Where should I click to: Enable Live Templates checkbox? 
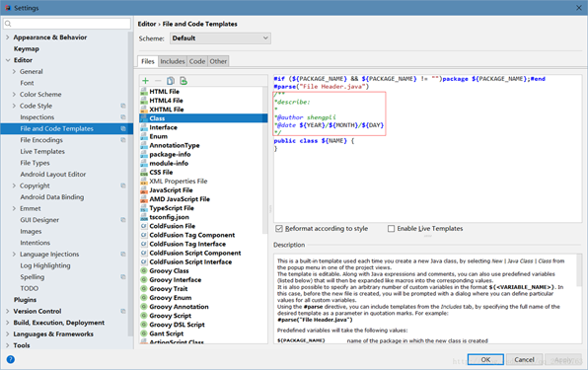point(391,228)
